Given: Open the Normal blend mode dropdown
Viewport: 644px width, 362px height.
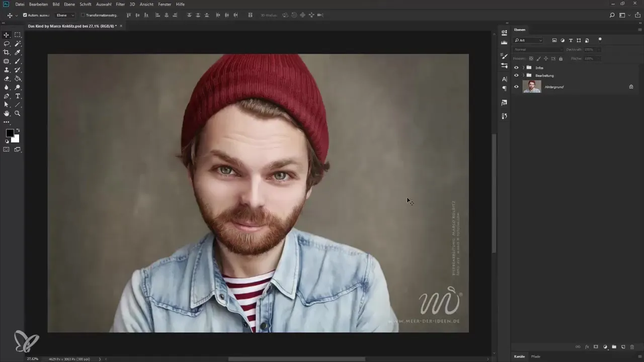Looking at the screenshot, I should point(538,49).
